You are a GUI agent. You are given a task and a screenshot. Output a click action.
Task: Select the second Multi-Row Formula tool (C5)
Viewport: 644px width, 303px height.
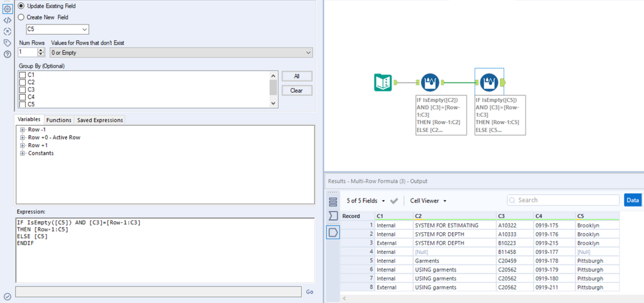point(489,83)
